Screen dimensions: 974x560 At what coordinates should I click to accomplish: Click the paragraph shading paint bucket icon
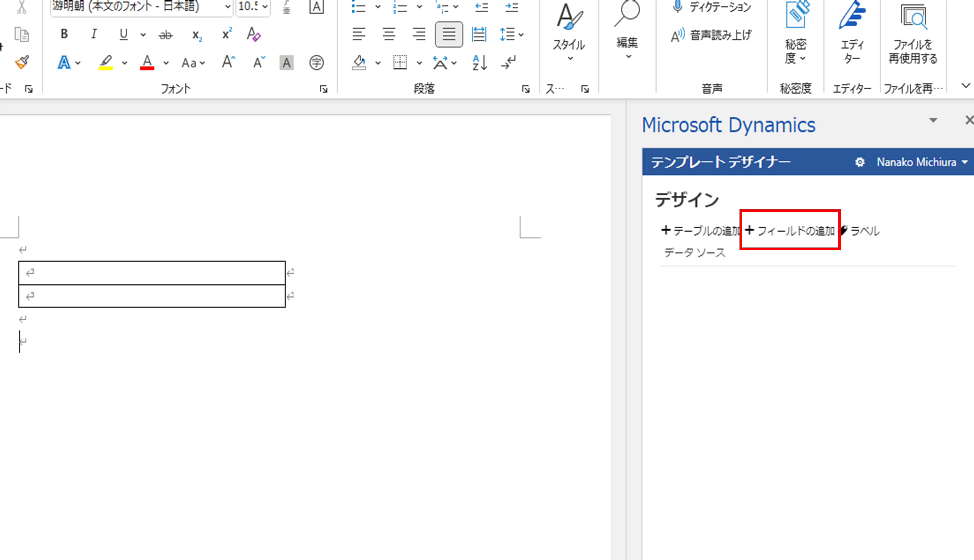pos(359,62)
